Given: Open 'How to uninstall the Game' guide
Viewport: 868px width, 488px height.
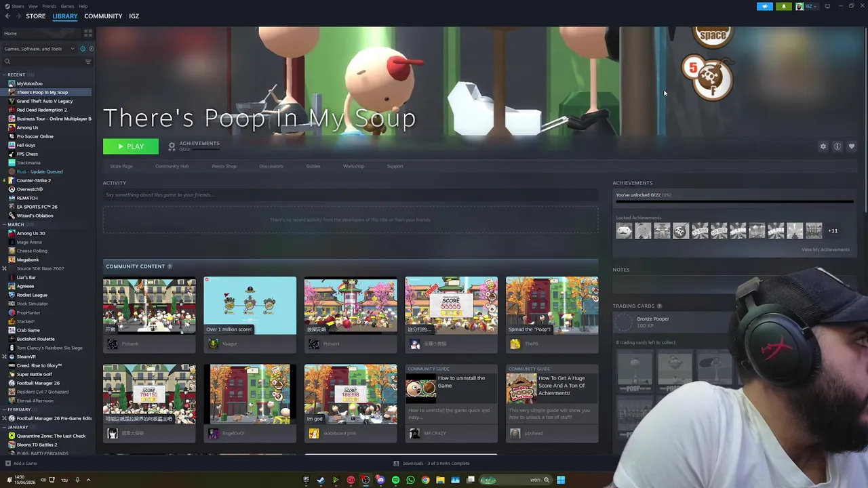Looking at the screenshot, I should tap(451, 403).
